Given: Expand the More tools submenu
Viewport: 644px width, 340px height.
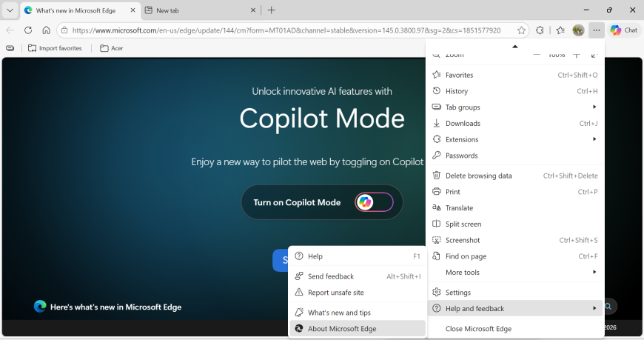Looking at the screenshot, I should (515, 273).
